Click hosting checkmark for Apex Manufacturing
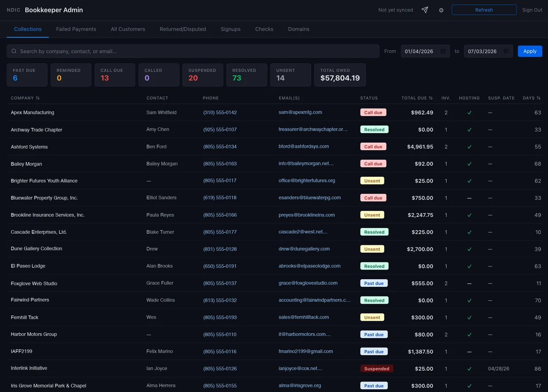The height and width of the screenshot is (392, 548). (x=469, y=113)
